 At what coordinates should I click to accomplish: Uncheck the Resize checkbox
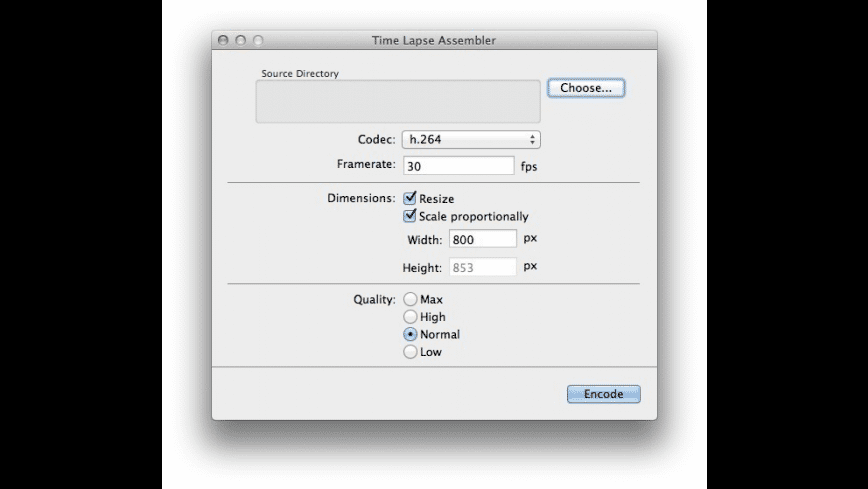(410, 199)
